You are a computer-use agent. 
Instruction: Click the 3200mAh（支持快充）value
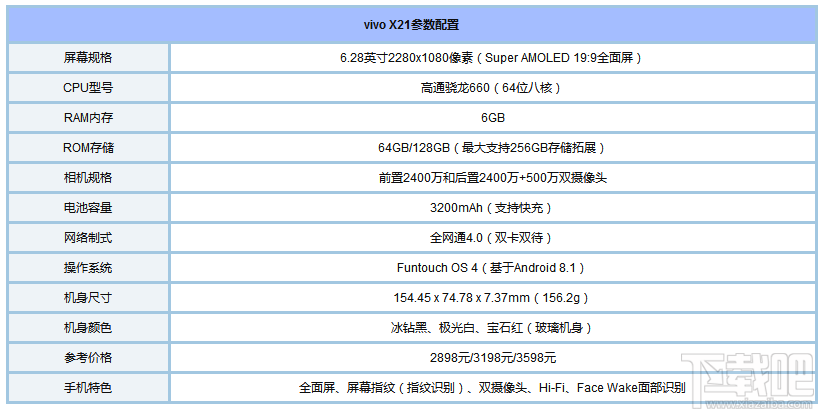[493, 208]
